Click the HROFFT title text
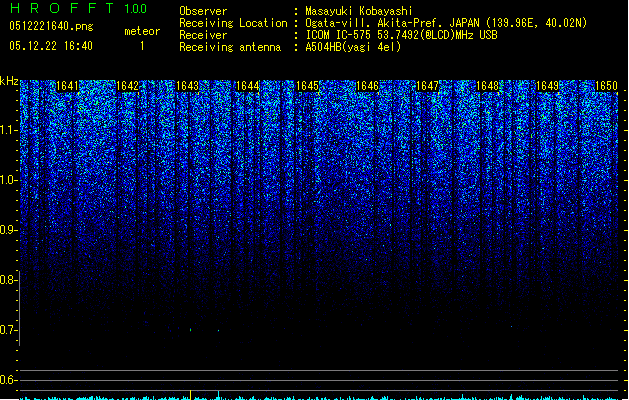 (63, 8)
